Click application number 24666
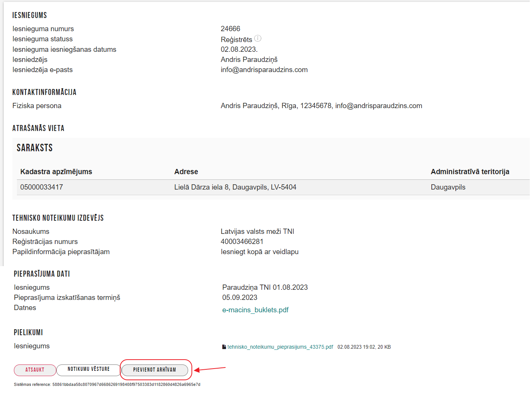 coord(231,29)
